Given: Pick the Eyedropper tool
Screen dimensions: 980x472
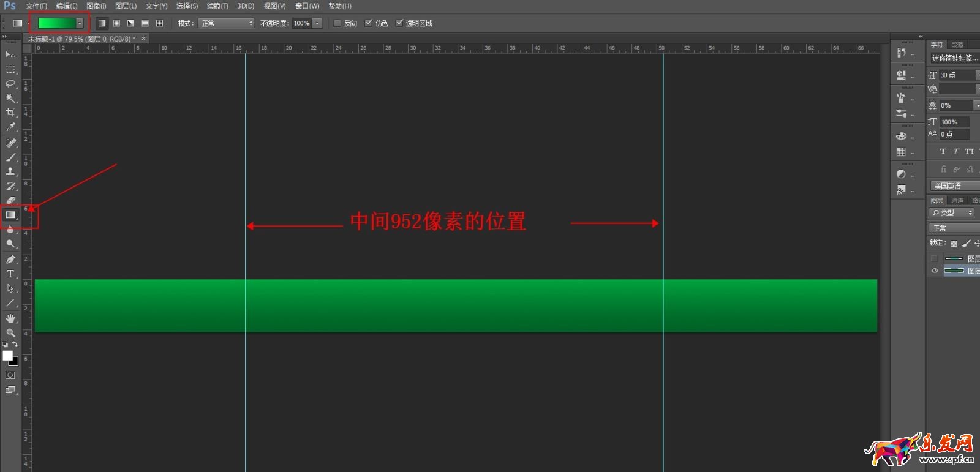Looking at the screenshot, I should click(x=10, y=127).
